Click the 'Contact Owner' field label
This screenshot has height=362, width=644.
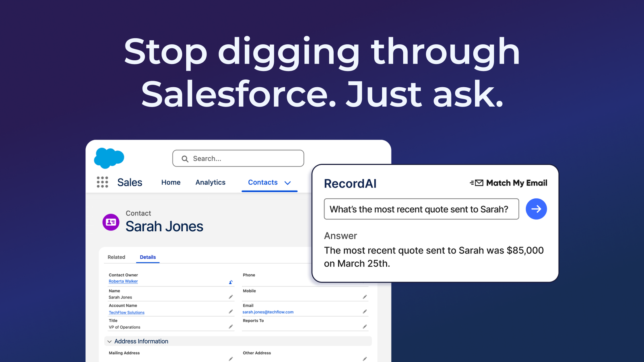coord(123,275)
